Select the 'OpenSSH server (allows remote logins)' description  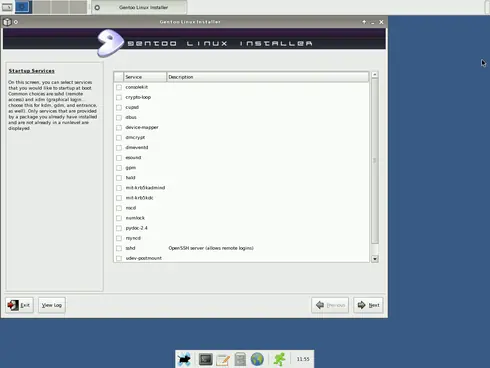coord(211,248)
